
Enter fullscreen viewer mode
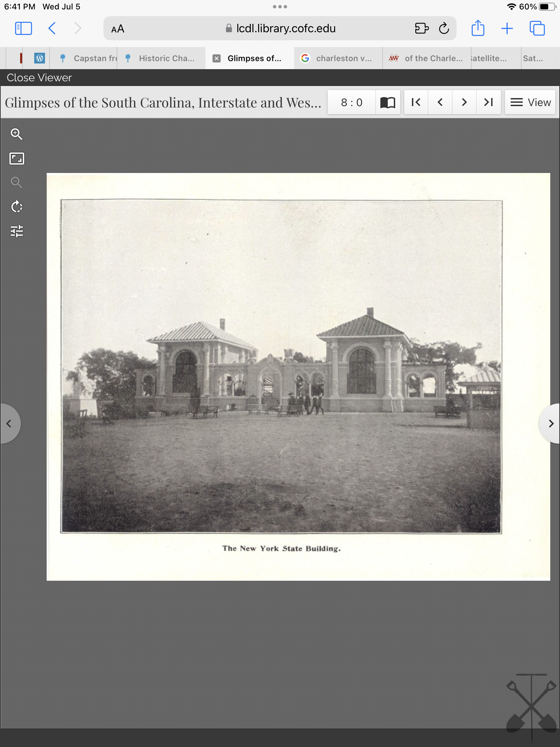[16, 159]
